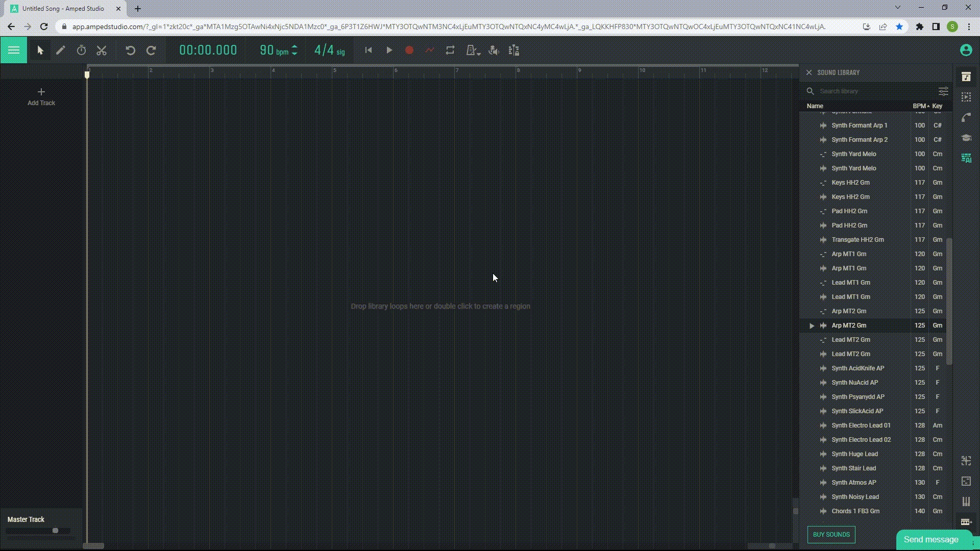Sort library by BPM column
This screenshot has height=551, width=980.
[919, 106]
